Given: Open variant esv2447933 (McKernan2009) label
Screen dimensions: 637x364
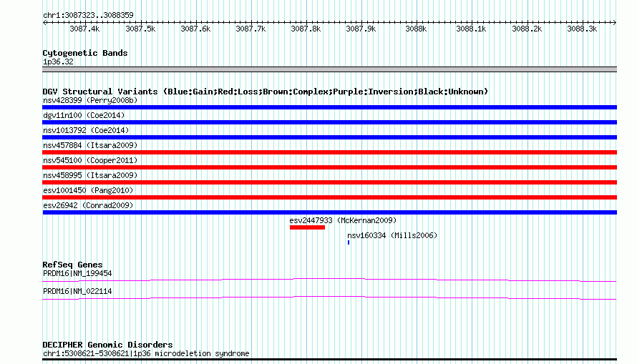Looking at the screenshot, I should click(x=343, y=220).
